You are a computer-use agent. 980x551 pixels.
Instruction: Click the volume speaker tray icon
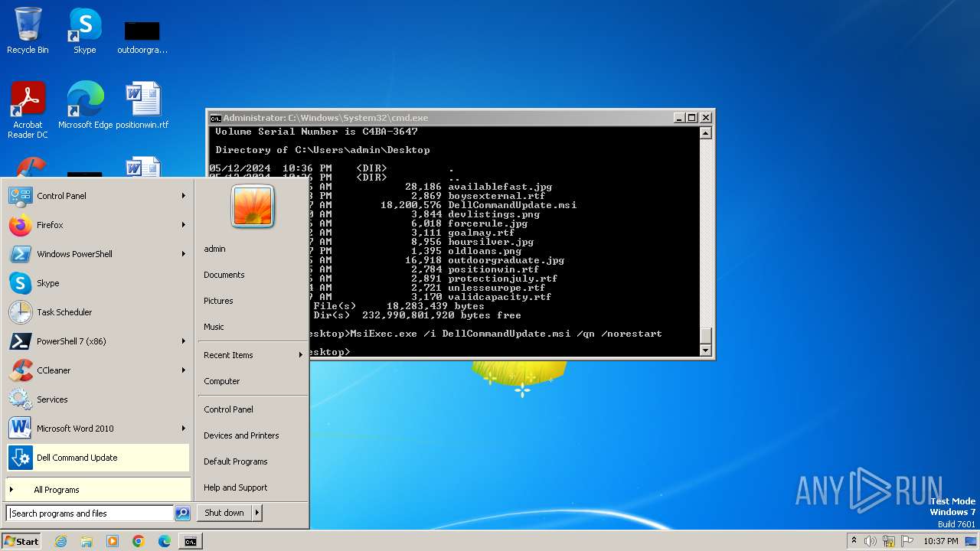pyautogui.click(x=871, y=541)
